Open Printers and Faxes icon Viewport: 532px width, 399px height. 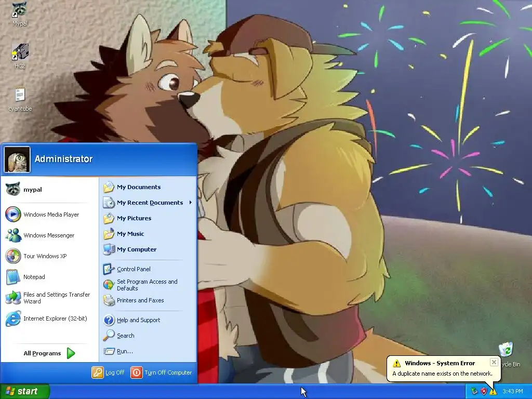109,300
